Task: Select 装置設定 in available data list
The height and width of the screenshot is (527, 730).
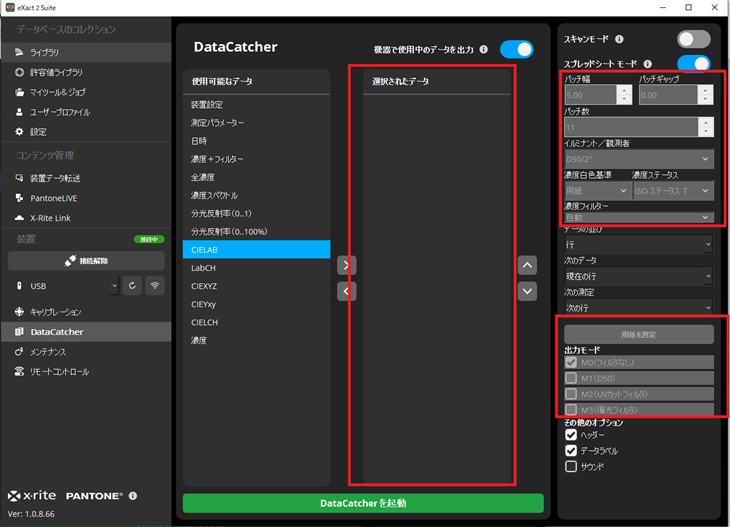Action: point(257,104)
